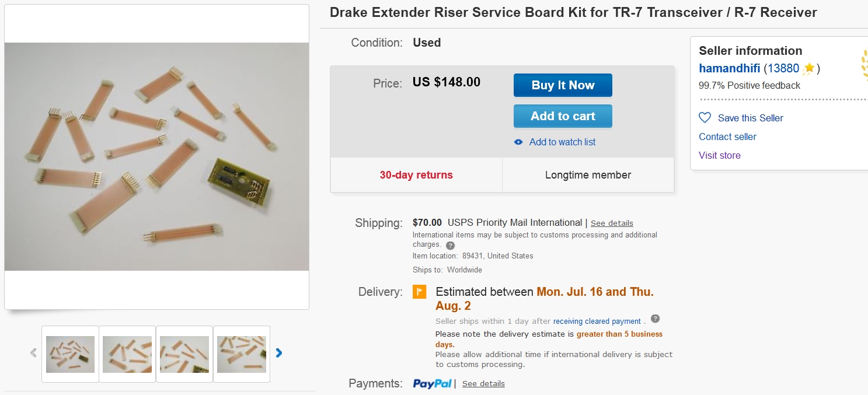The height and width of the screenshot is (395, 868).
Task: Select the first product thumbnail
Action: point(70,354)
